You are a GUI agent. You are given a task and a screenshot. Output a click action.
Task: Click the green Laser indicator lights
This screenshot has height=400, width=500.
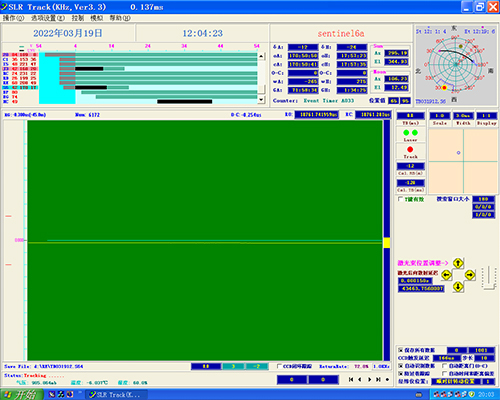(410, 133)
